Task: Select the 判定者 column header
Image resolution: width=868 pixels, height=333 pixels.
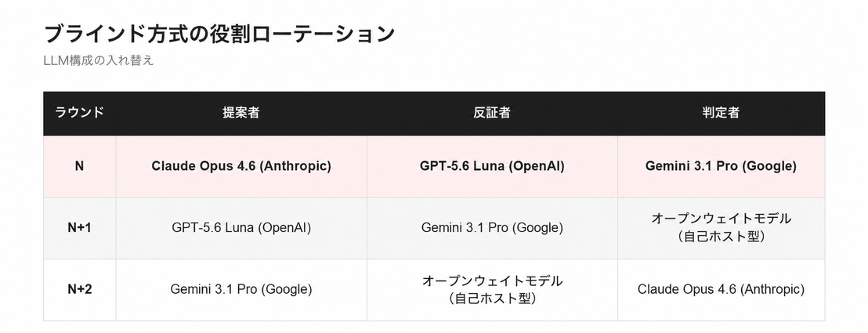Action: click(721, 113)
